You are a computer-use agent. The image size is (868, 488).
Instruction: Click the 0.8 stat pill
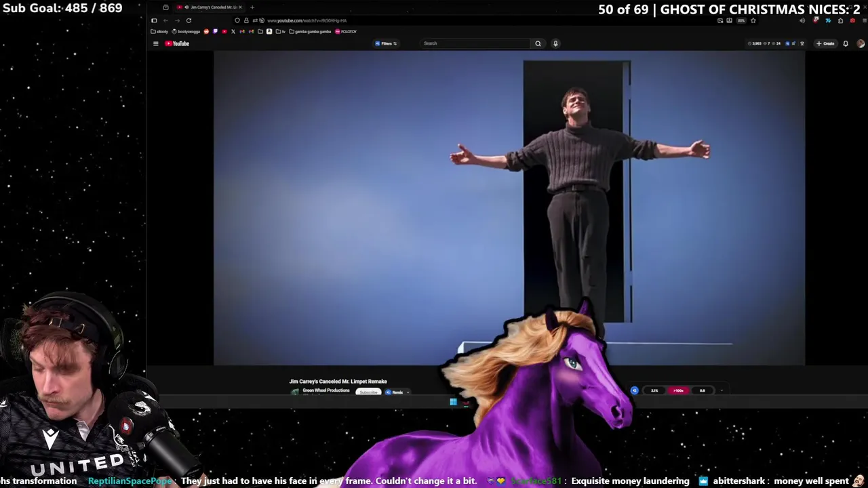[x=703, y=390]
